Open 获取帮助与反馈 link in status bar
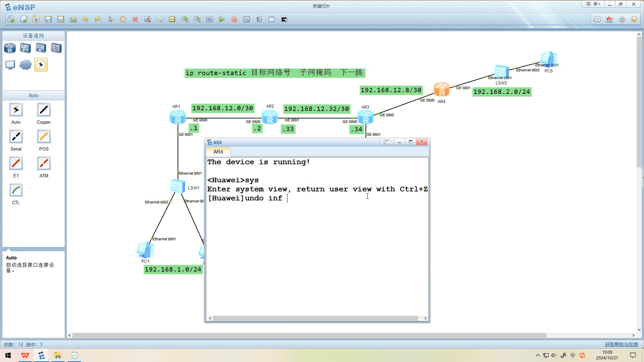The height and width of the screenshot is (362, 644). (621, 344)
